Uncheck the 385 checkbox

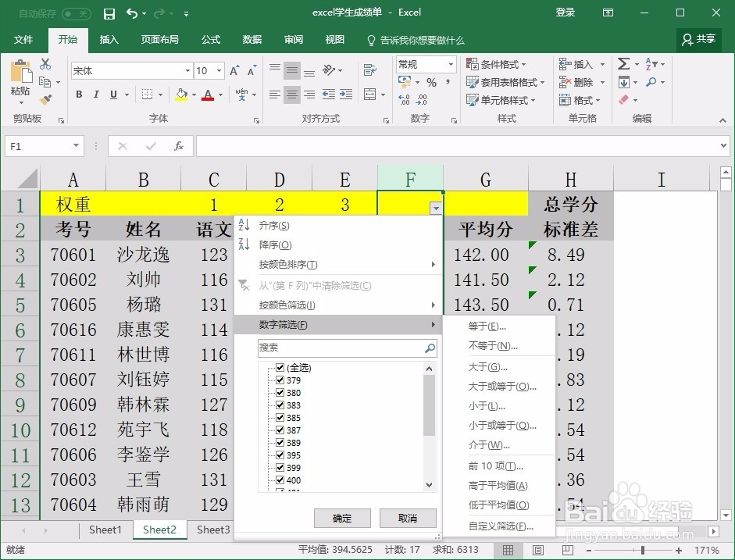coord(280,418)
